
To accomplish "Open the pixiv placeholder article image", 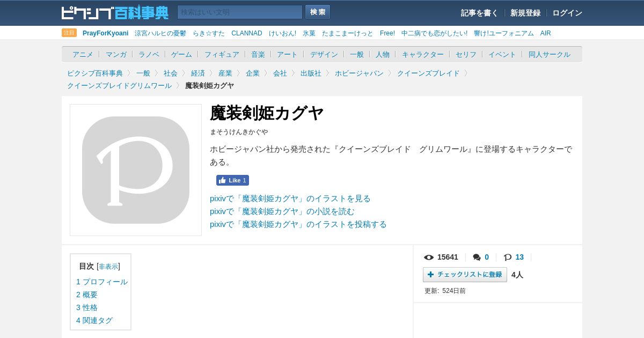I will click(136, 170).
